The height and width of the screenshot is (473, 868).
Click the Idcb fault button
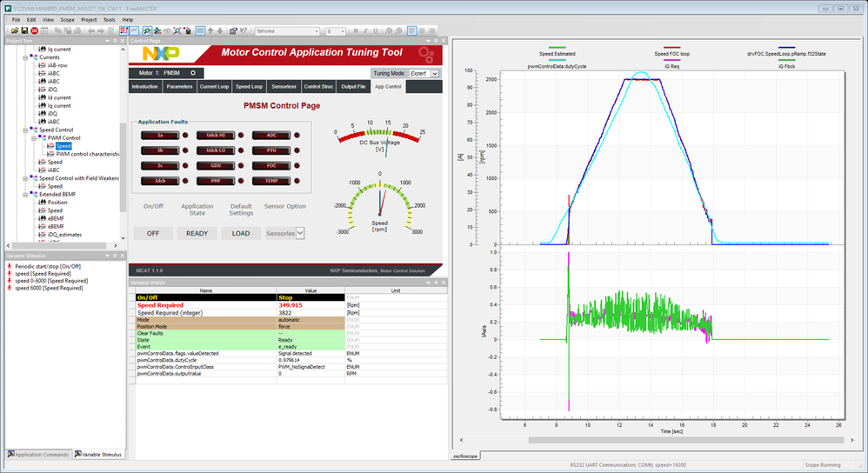(160, 181)
